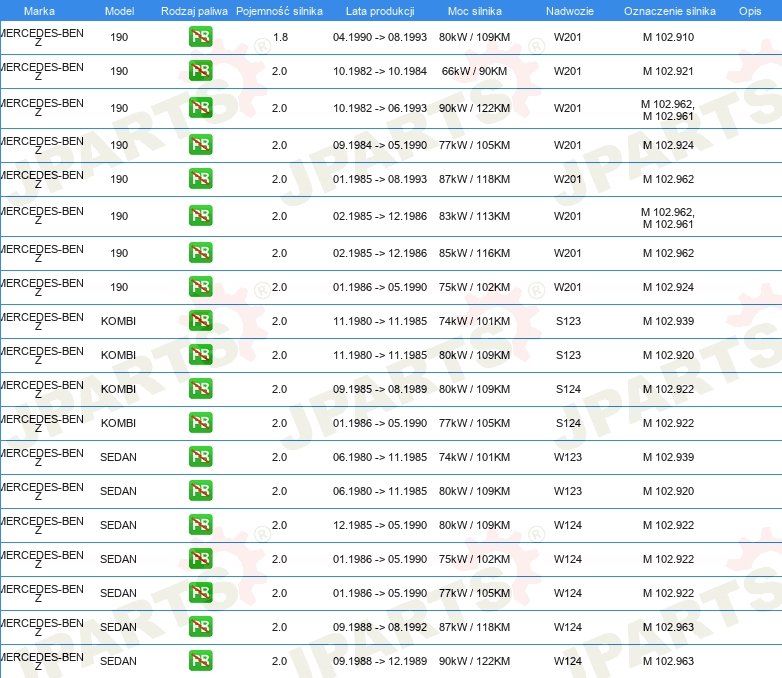The height and width of the screenshot is (678, 782).
Task: Click production years 09.1985 -> 08.1989
Action: pos(380,389)
